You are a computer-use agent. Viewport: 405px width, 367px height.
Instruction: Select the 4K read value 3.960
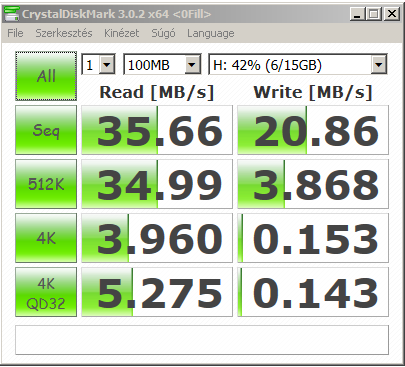[x=157, y=238]
